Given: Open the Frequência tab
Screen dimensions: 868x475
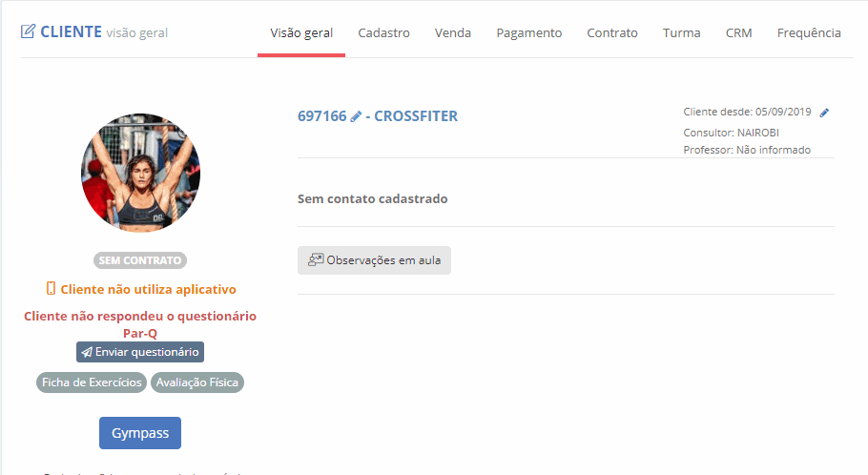Looking at the screenshot, I should click(x=809, y=33).
